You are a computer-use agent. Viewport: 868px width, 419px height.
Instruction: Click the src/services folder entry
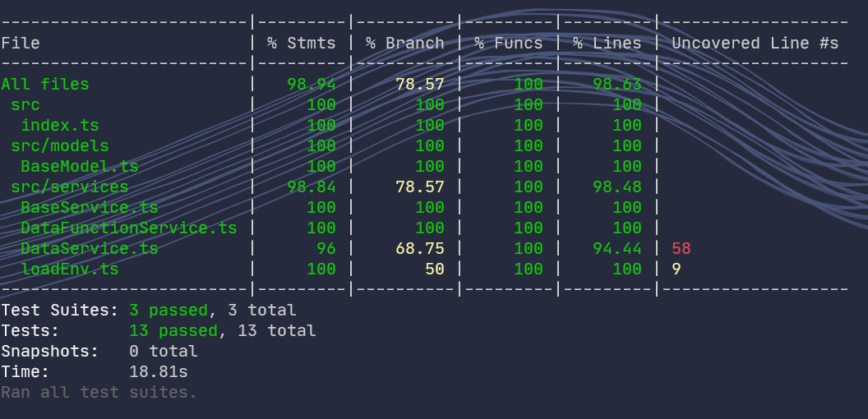(x=70, y=186)
